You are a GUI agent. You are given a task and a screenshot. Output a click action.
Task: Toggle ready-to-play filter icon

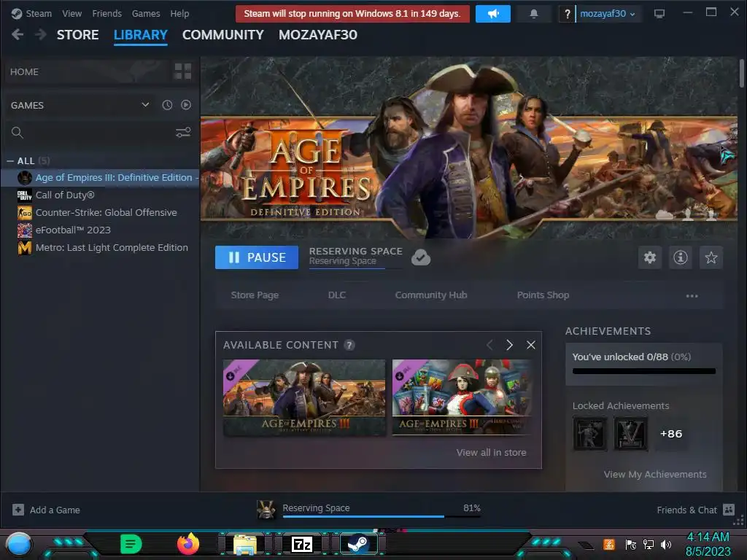tap(186, 105)
